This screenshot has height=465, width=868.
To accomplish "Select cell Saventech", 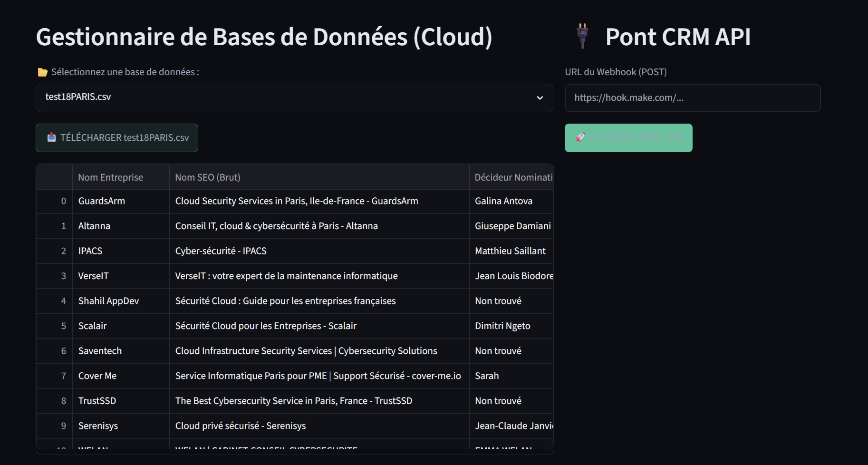I will 121,351.
